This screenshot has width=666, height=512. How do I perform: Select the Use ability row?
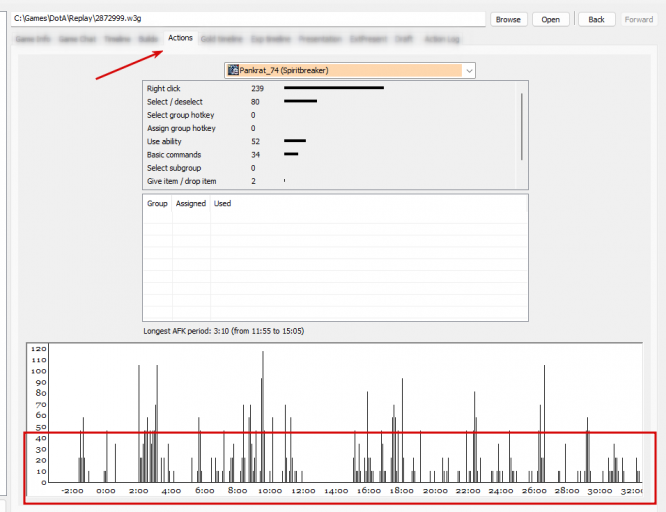pos(329,141)
